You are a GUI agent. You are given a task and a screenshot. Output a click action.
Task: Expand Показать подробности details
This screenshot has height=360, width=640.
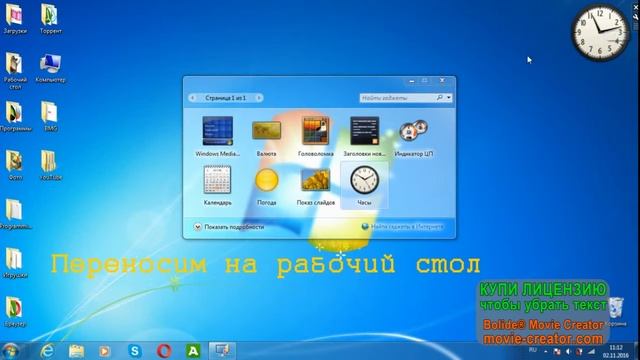click(x=229, y=227)
